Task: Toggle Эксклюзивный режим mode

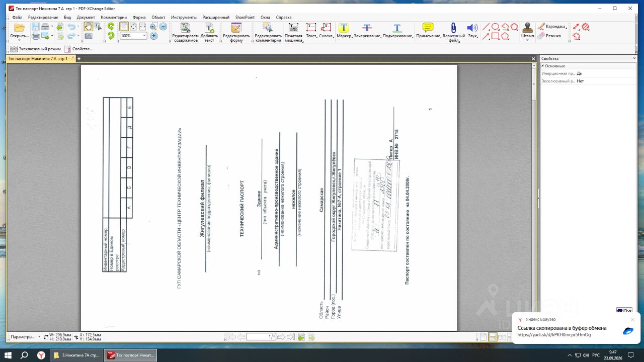Action: point(35,49)
